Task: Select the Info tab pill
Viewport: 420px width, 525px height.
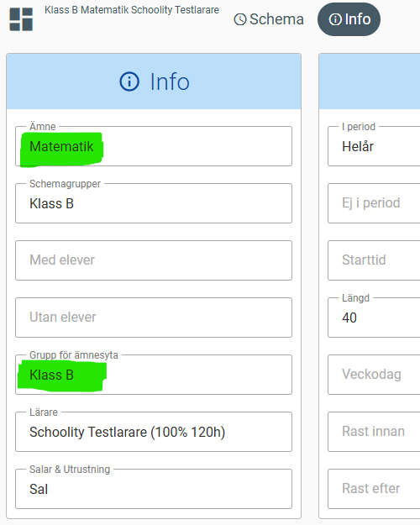Action: point(349,19)
